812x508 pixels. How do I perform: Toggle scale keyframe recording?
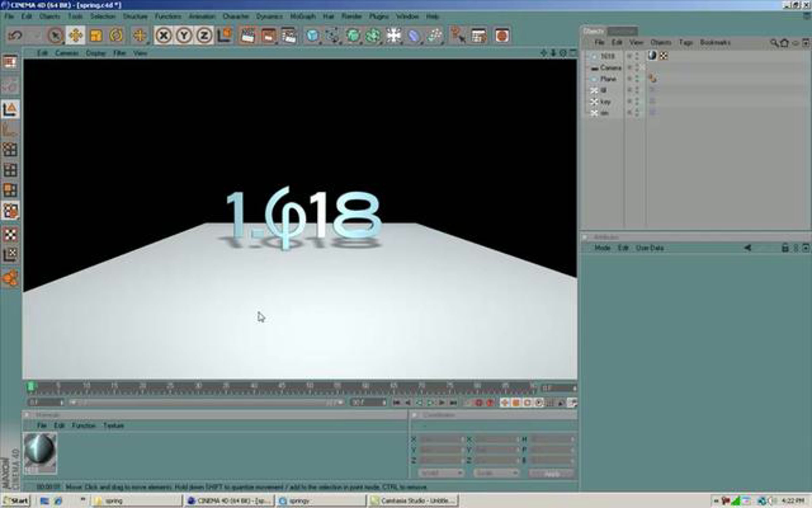(x=516, y=402)
